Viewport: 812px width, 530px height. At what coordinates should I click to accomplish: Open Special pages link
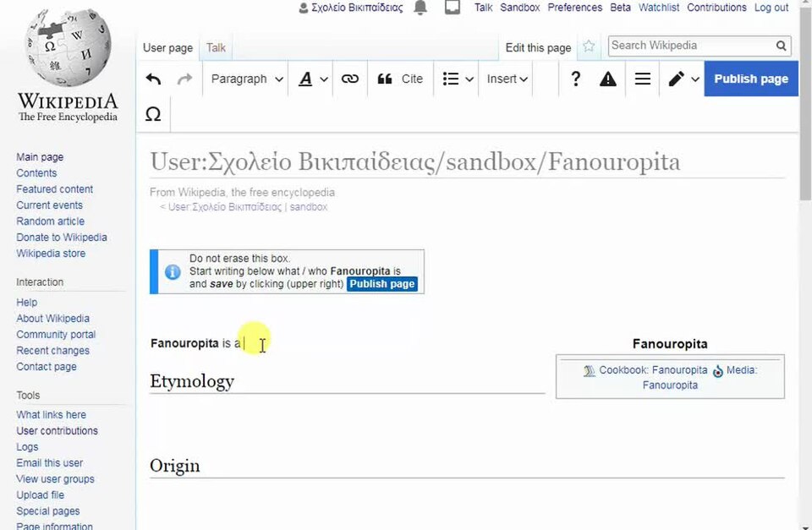pos(48,511)
